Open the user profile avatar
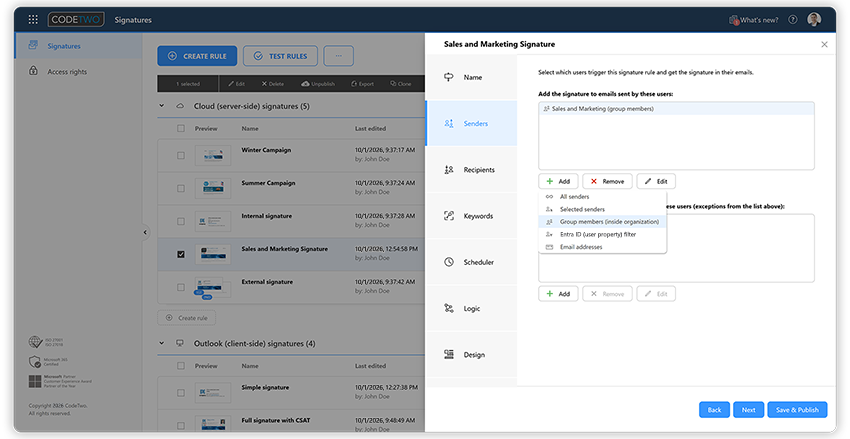Screen dimensions: 850x439 point(814,20)
